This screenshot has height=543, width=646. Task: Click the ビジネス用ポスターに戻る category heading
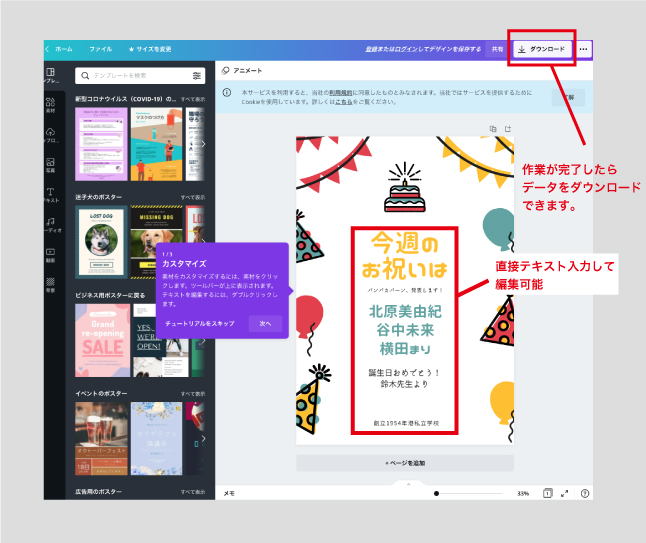coord(110,295)
